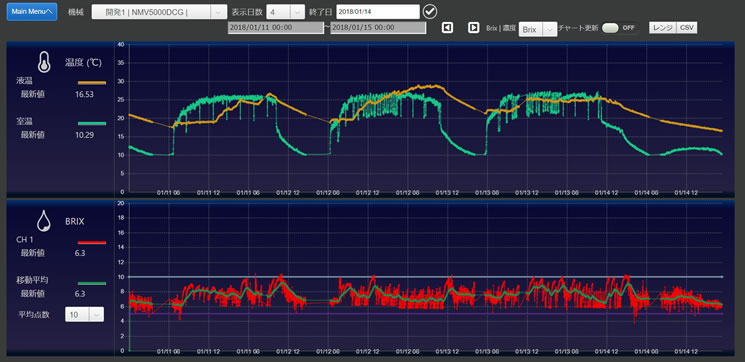Expand the 表示日数 days dropdown
The width and height of the screenshot is (745, 362).
tap(285, 12)
